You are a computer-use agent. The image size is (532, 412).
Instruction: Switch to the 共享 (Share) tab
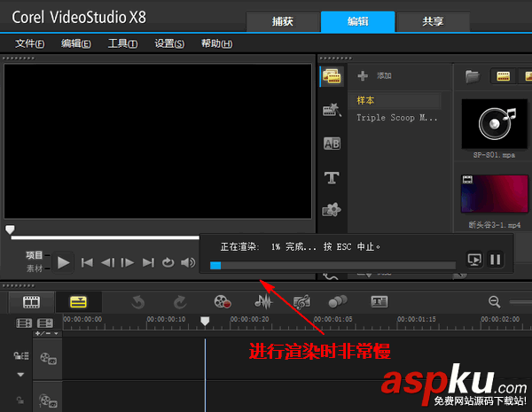433,21
